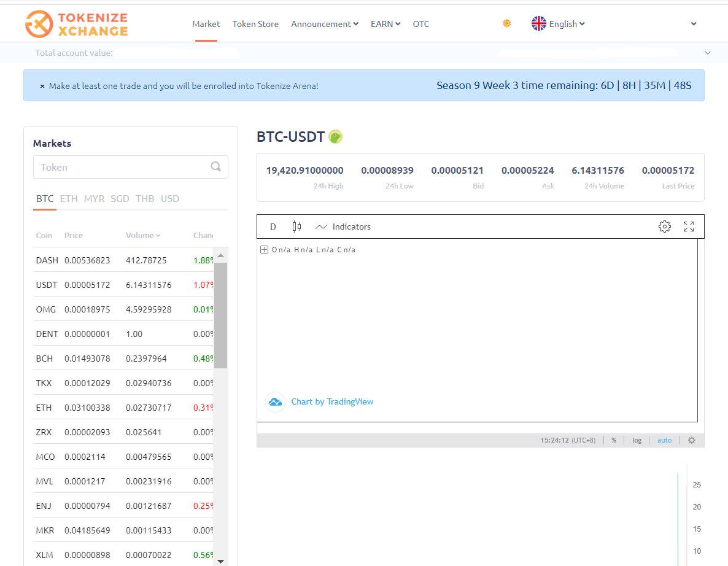Dismiss the Tokenize Arena banner
Screen dimensions: 728x566
pyautogui.click(x=42, y=87)
